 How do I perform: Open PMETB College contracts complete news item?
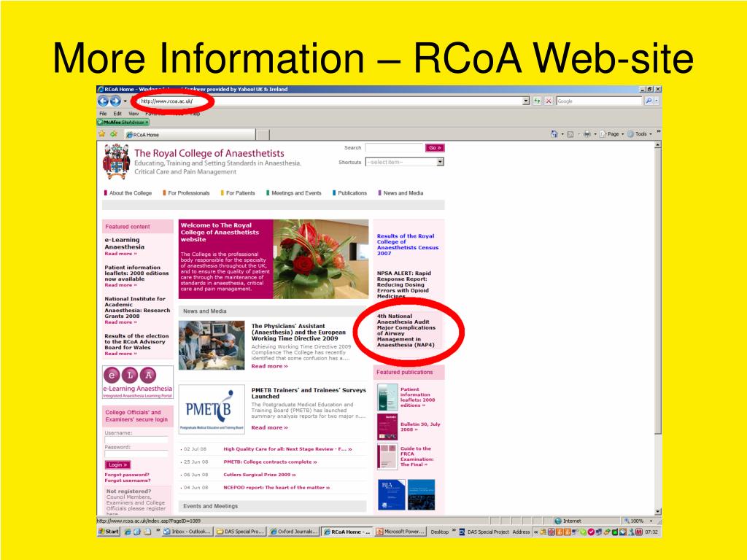(270, 462)
